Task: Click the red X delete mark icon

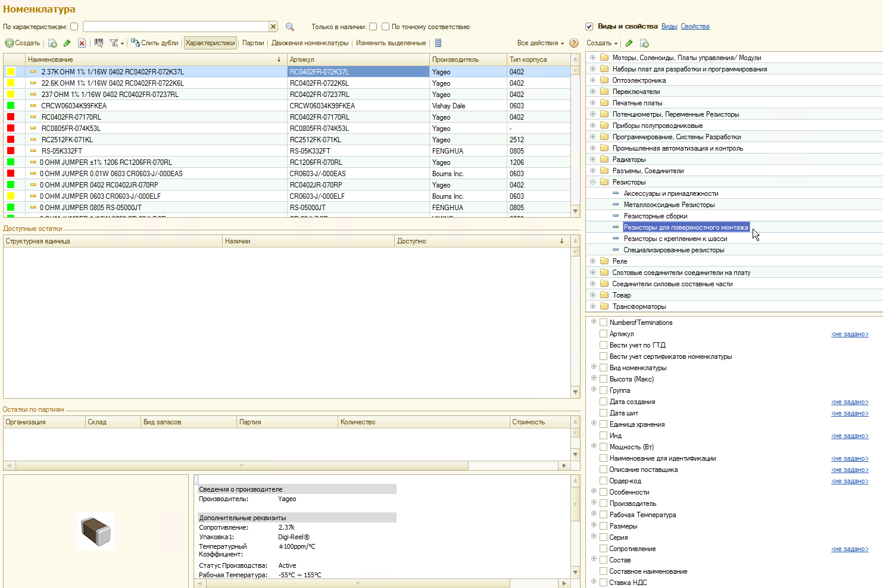Action: point(82,43)
